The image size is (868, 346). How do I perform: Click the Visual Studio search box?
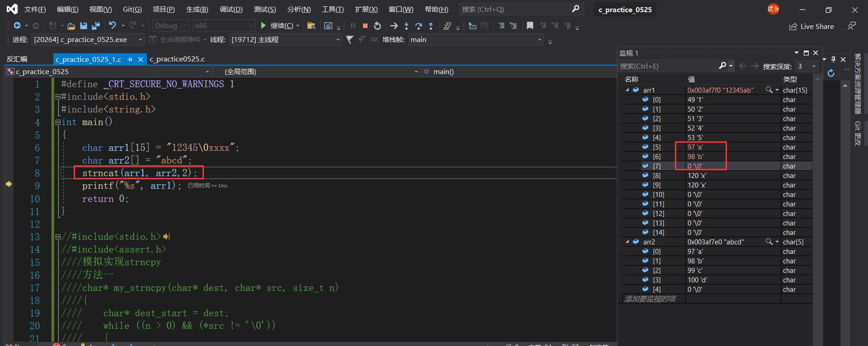coord(521,9)
